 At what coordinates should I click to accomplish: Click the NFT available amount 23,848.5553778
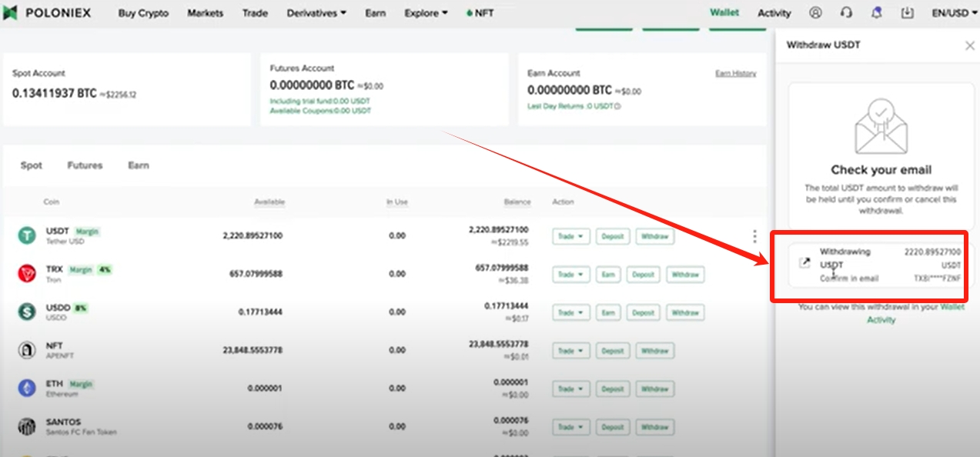click(x=253, y=350)
